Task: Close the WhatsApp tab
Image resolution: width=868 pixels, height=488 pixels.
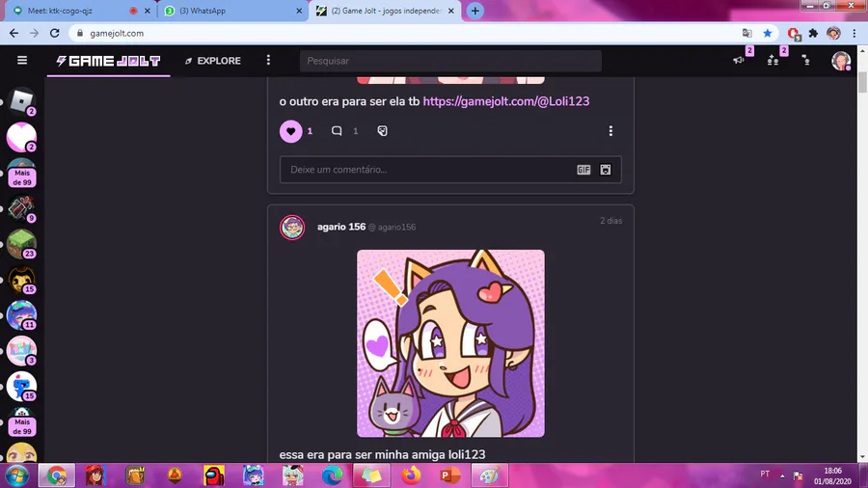Action: tap(299, 11)
